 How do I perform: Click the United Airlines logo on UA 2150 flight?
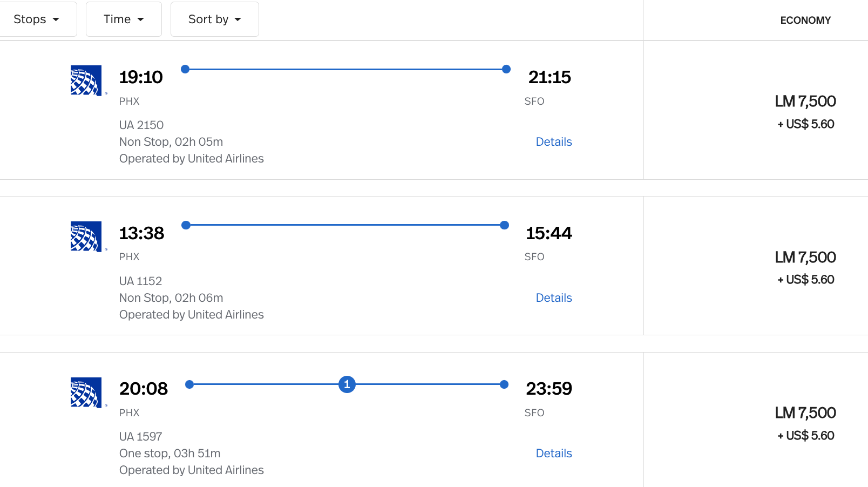coord(85,79)
